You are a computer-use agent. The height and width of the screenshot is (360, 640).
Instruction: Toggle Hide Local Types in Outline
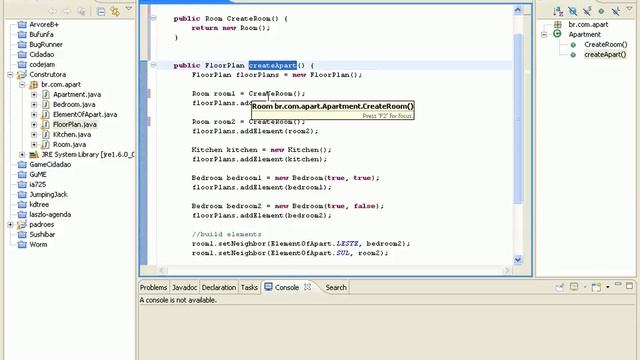pos(616,11)
